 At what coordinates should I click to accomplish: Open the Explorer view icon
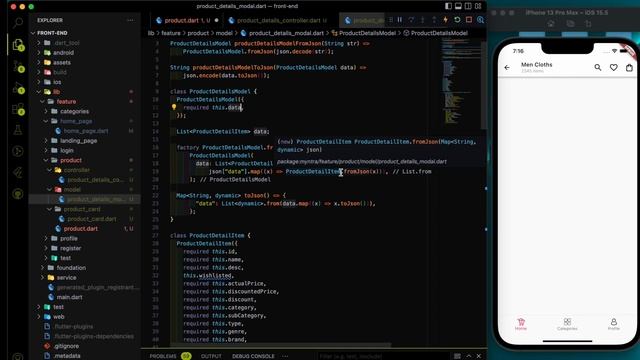point(18,44)
